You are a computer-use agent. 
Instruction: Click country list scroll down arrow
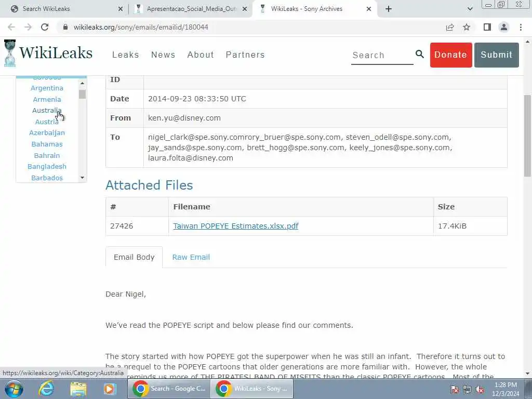[83, 178]
